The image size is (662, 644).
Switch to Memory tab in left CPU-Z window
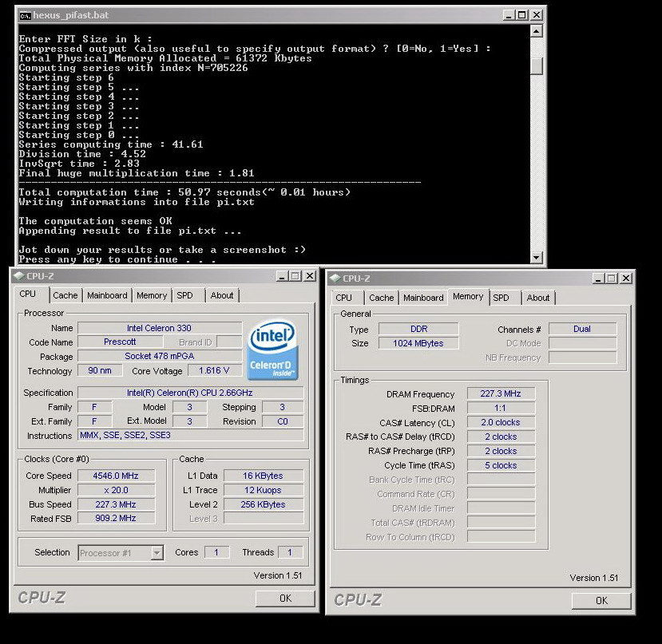pos(152,295)
